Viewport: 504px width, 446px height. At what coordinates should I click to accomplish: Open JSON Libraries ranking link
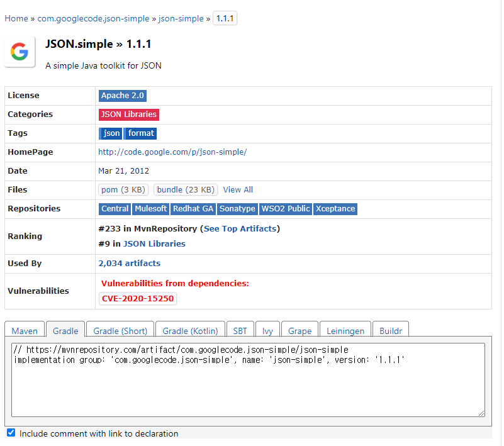point(154,244)
